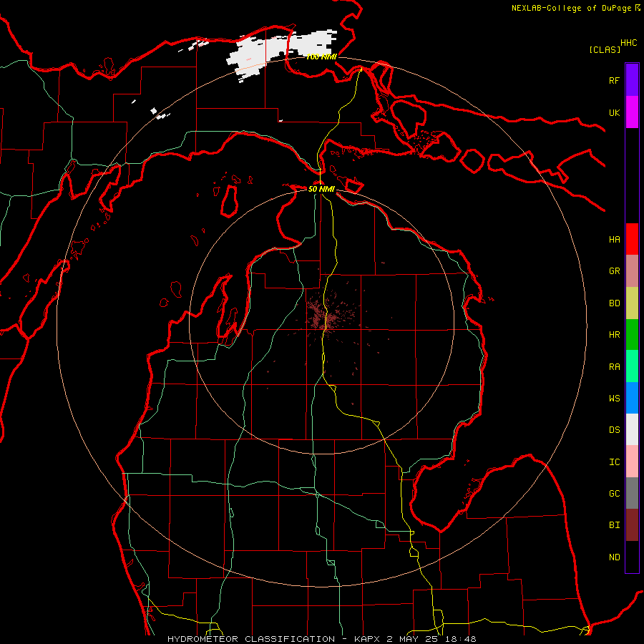Image resolution: width=644 pixels, height=644 pixels.
Task: Pick the RA mint green legend swatch
Action: [x=632, y=366]
